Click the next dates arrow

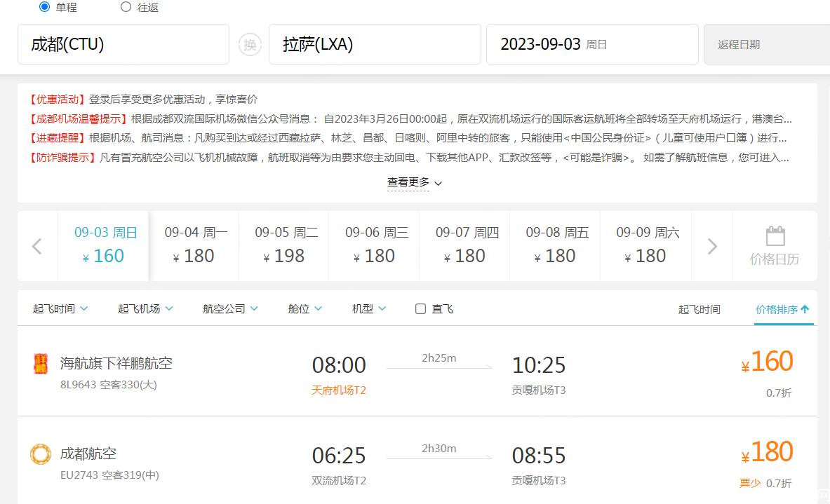(713, 247)
